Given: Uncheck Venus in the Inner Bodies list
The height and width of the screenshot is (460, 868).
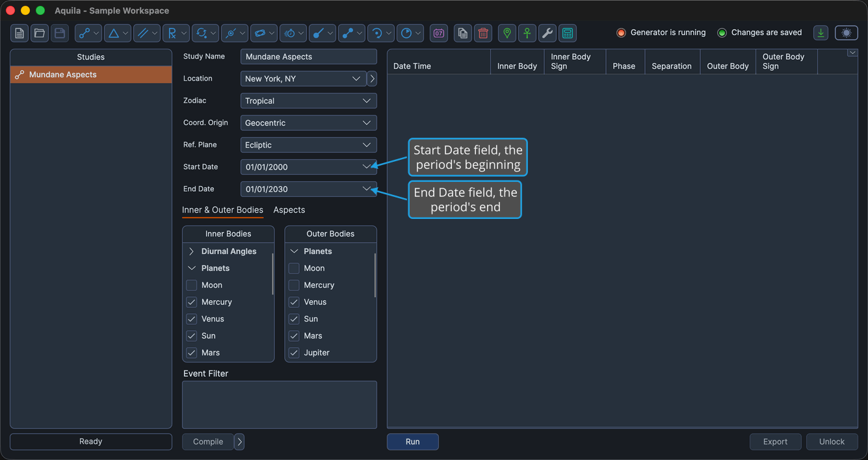Looking at the screenshot, I should pos(192,319).
